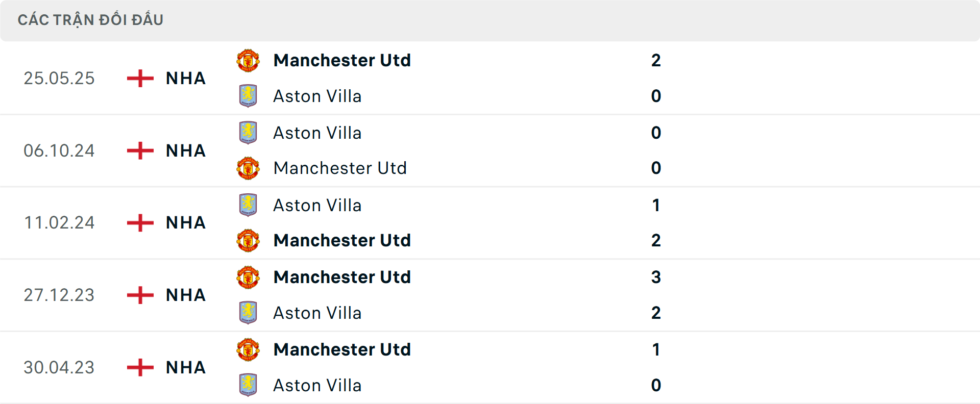980x404 pixels.
Task: Click the Manchester Utd crest in the 25.05.25 match
Action: click(x=249, y=60)
